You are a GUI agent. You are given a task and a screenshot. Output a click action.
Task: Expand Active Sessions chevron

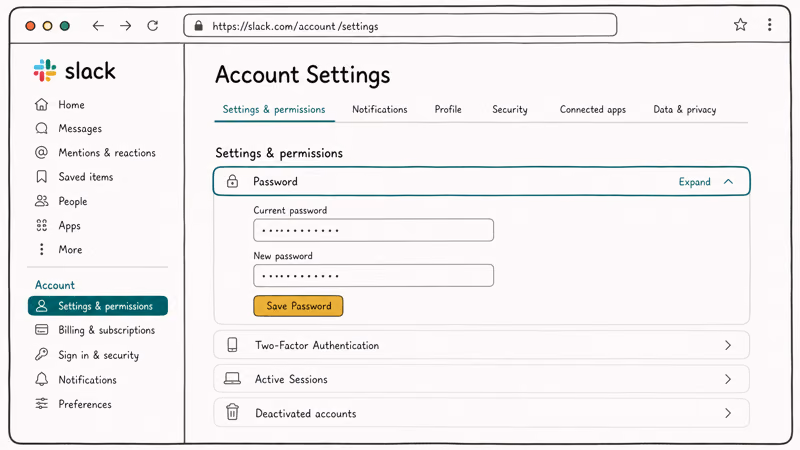tap(728, 379)
